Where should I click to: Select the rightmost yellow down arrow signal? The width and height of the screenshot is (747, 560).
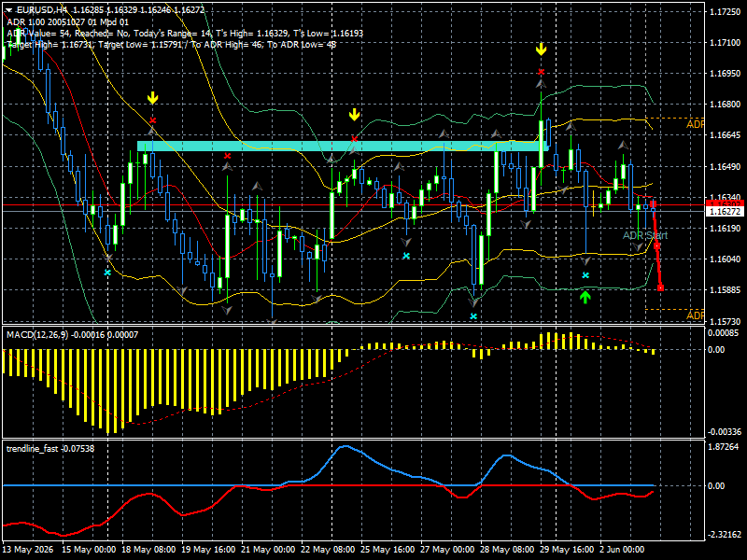coord(541,49)
